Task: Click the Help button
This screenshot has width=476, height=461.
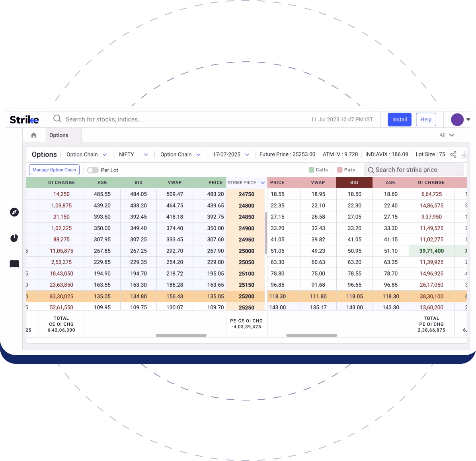Action: click(x=426, y=119)
